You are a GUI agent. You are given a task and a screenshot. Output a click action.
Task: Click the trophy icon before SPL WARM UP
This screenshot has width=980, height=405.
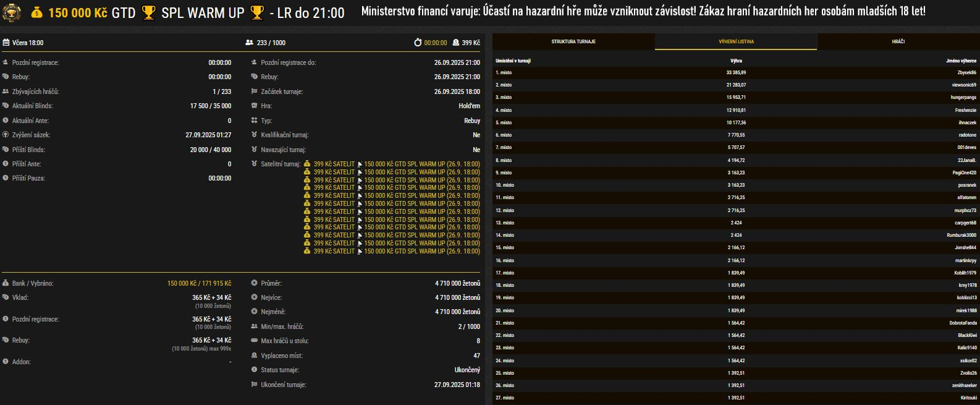[x=148, y=12]
